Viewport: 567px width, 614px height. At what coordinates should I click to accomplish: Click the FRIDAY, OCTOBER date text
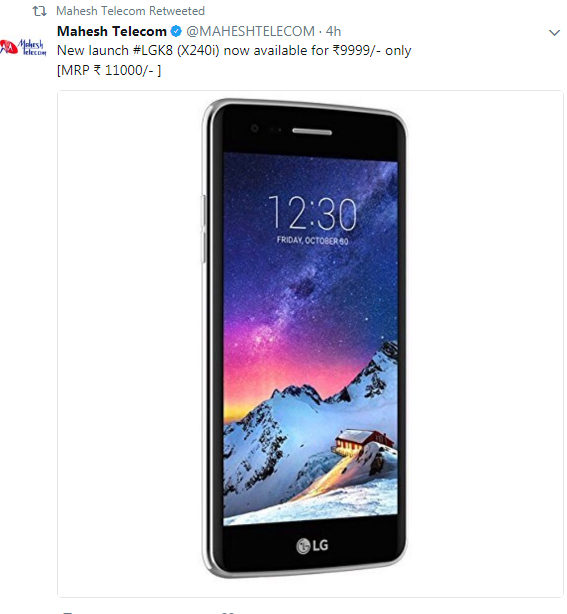pos(312,240)
